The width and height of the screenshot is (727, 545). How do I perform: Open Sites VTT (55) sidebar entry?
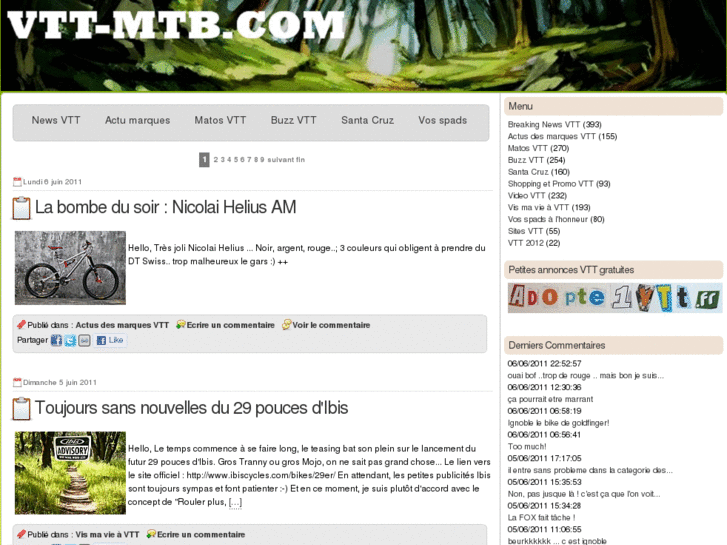pos(534,231)
